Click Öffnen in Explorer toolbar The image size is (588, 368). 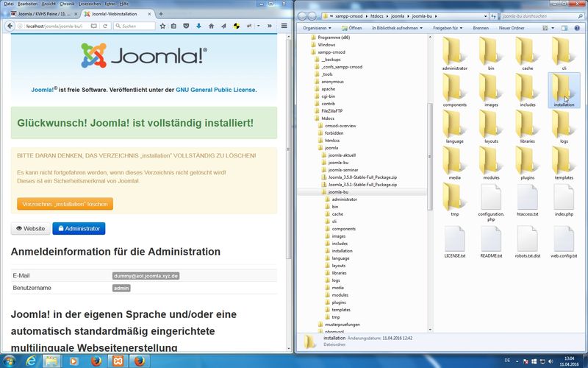pos(352,28)
